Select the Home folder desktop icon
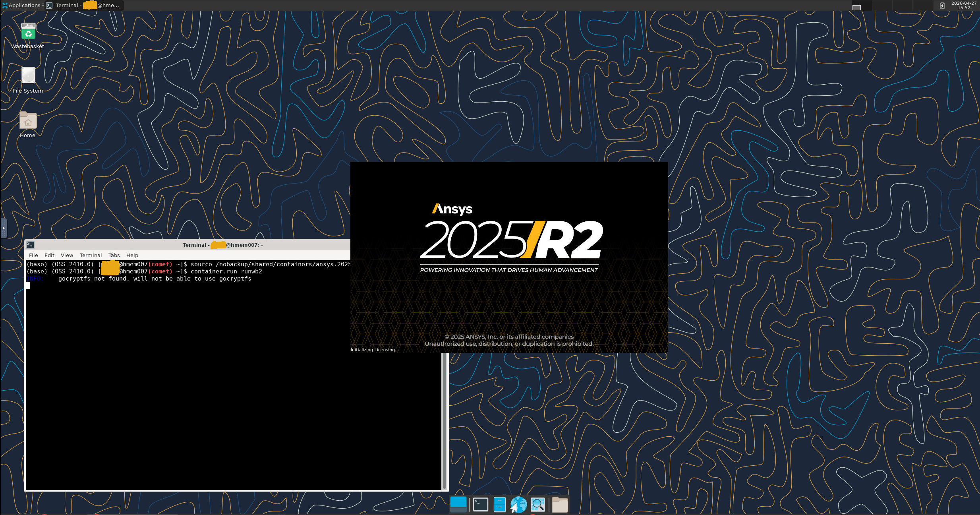Image resolution: width=980 pixels, height=515 pixels. pyautogui.click(x=28, y=124)
